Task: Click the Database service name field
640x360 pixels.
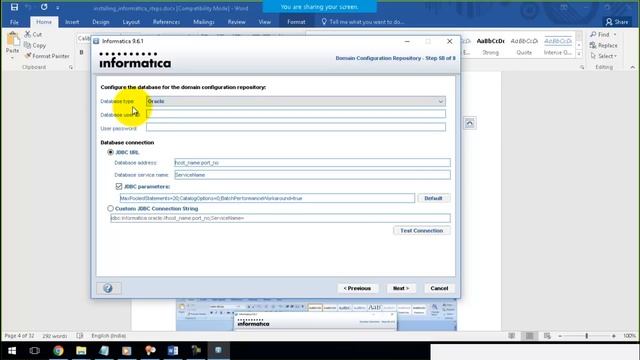Action: [312, 175]
